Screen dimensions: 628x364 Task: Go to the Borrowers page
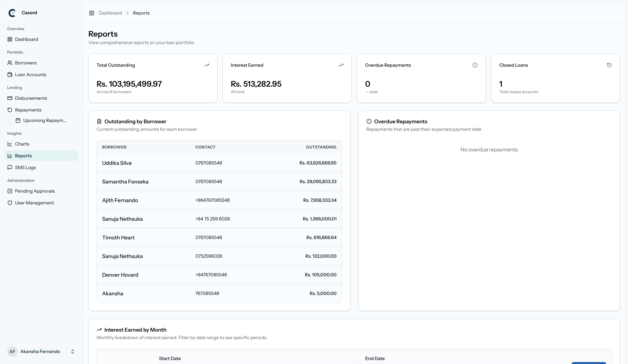pos(26,63)
